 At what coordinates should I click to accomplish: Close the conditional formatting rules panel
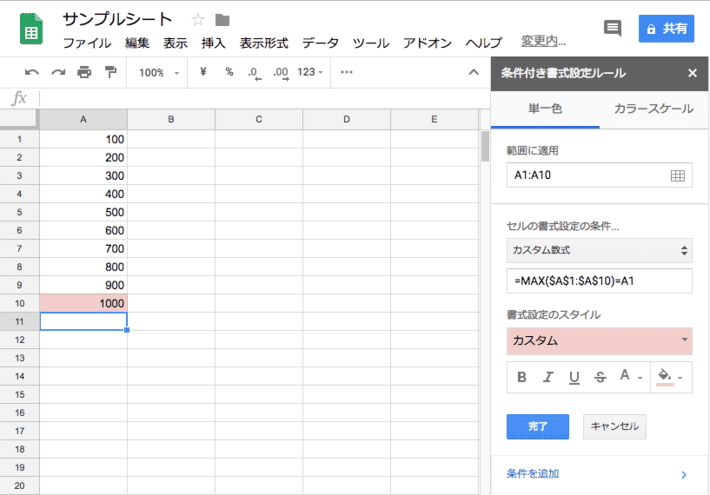click(692, 73)
